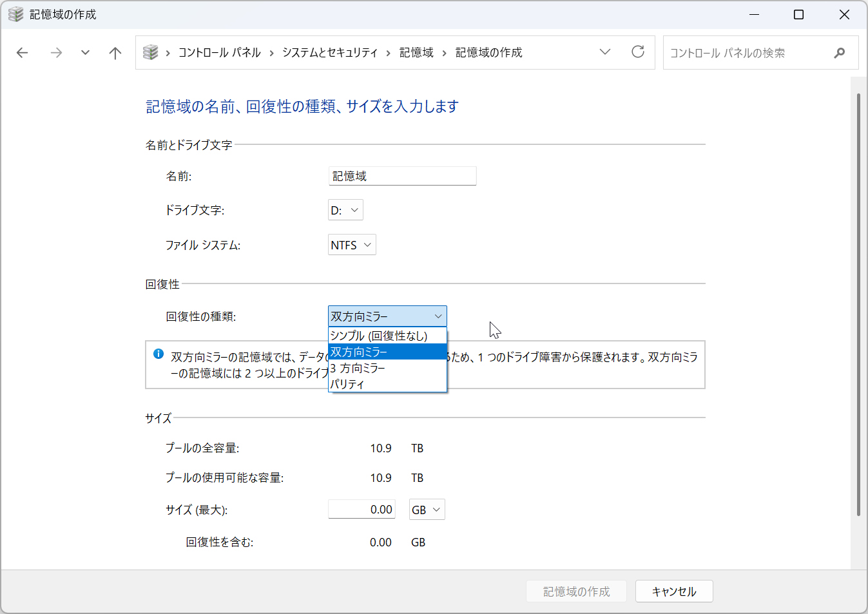Click the vertical scrollbar thumb
868x614 pixels.
click(x=858, y=304)
